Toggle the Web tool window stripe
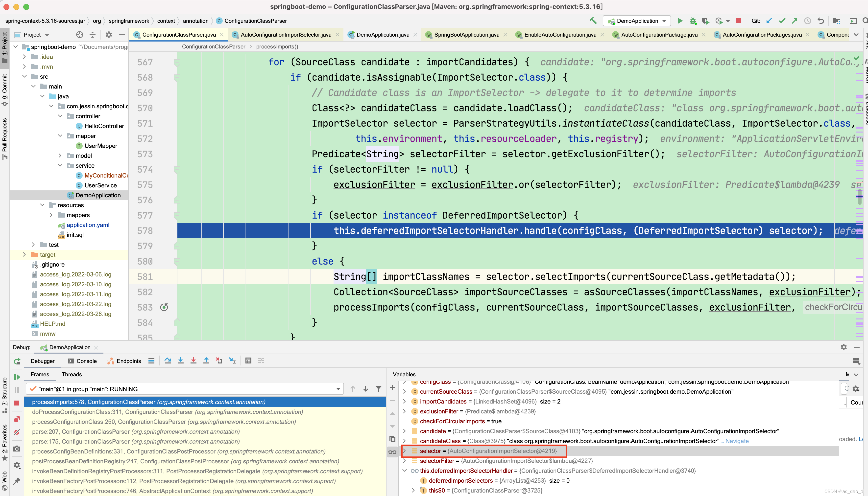Screen dimensions: 868x496 (5, 481)
